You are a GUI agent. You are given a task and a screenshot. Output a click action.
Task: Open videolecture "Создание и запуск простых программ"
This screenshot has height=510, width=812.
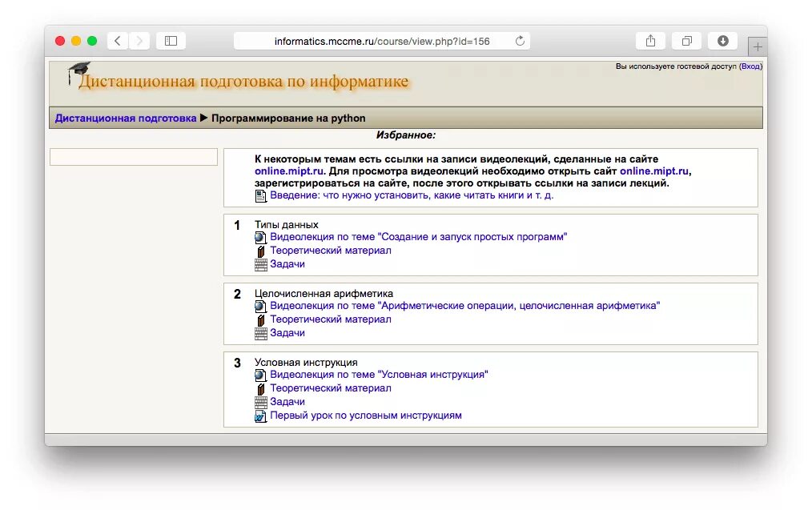pos(419,237)
